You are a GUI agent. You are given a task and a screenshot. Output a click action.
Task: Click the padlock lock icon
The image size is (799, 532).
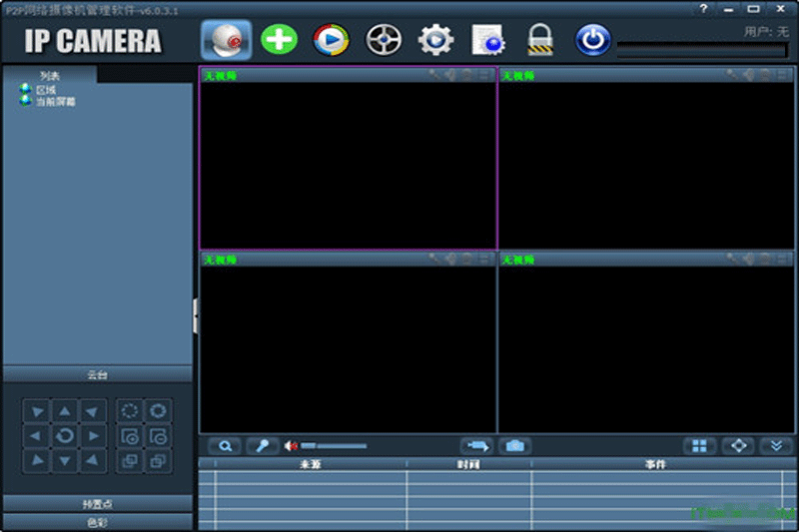pos(540,40)
